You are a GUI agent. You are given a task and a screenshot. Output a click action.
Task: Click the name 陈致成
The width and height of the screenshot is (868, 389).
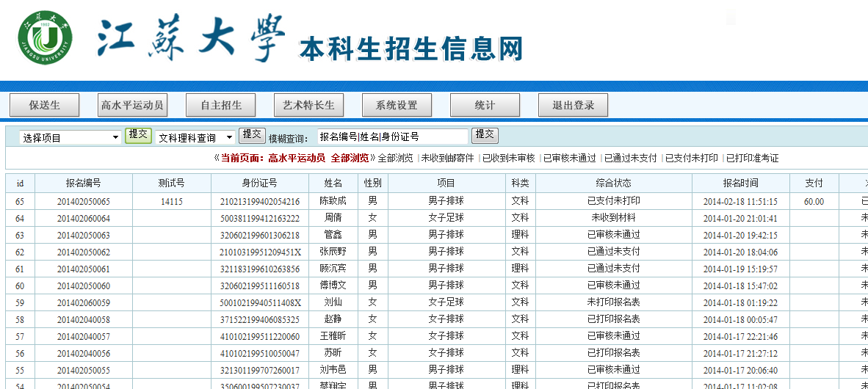click(x=333, y=201)
